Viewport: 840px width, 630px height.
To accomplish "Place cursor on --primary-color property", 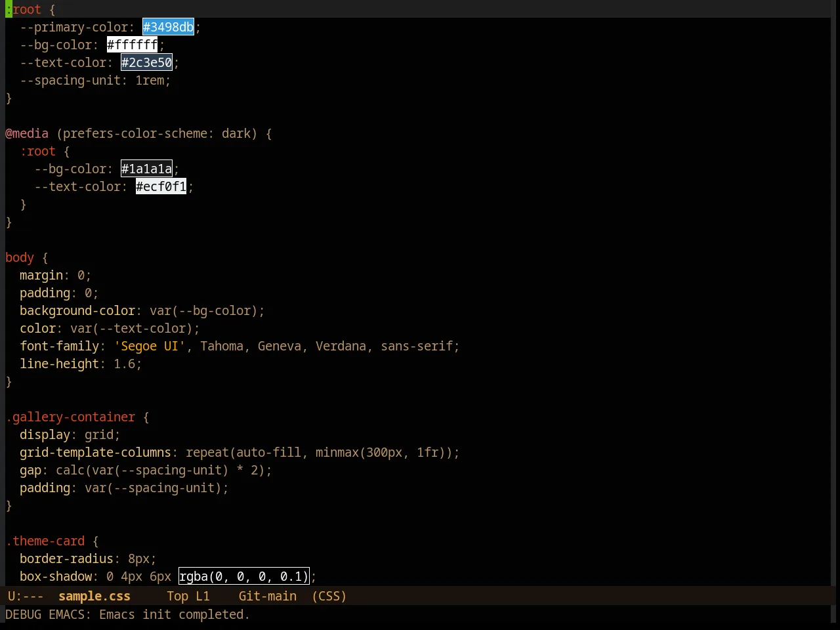I will [73, 27].
